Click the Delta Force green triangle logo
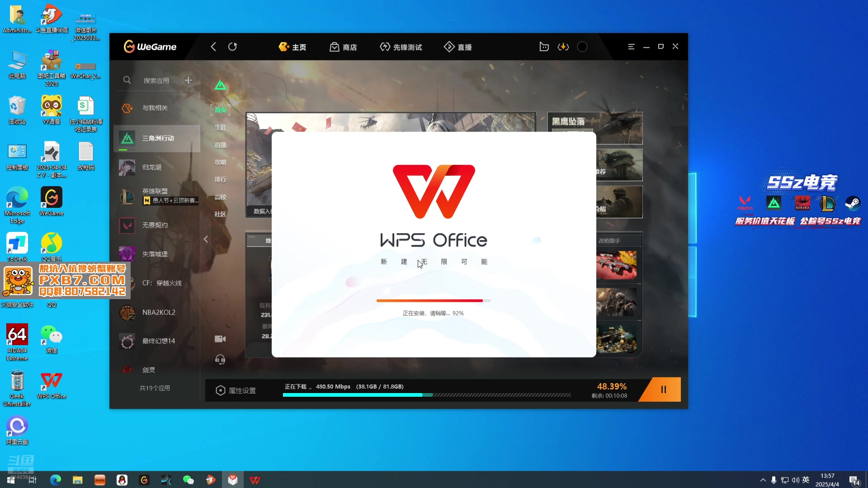The width and height of the screenshot is (868, 488). (220, 85)
